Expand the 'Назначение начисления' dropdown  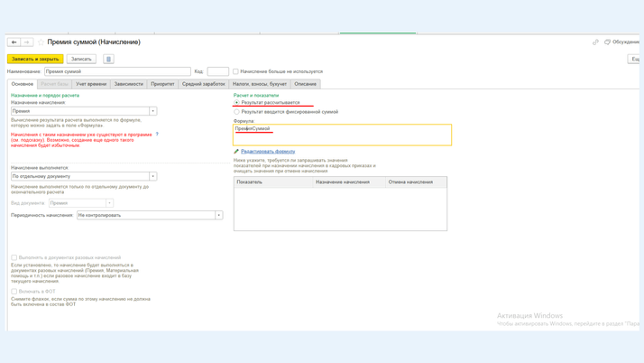coord(152,111)
